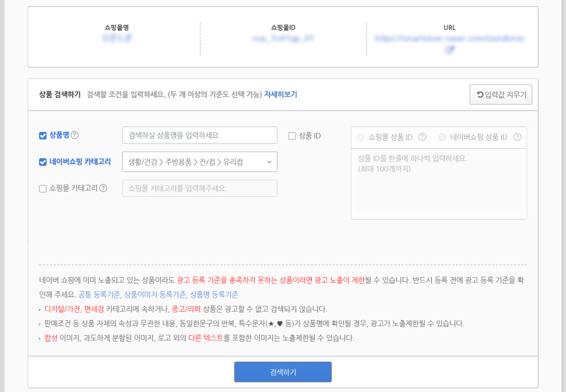Viewport: 566px width, 392px height.
Task: Click help icon next to 네이버쇼핑 상품 ID
Action: (517, 137)
